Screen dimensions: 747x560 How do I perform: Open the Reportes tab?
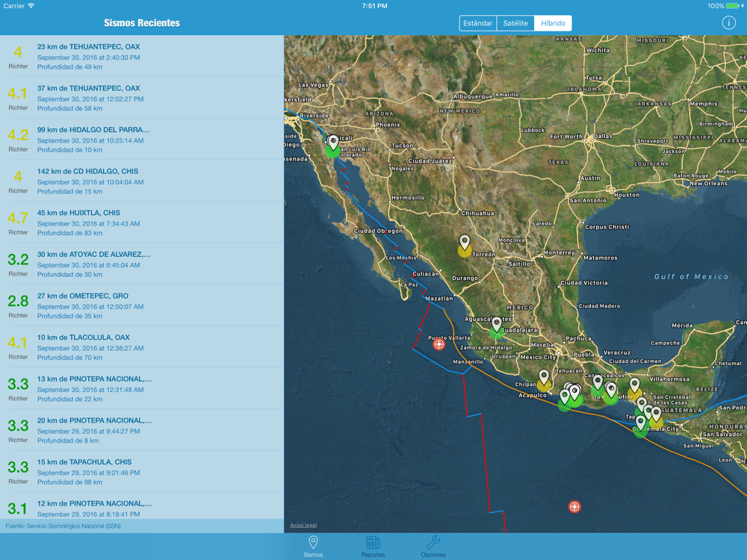click(x=373, y=547)
